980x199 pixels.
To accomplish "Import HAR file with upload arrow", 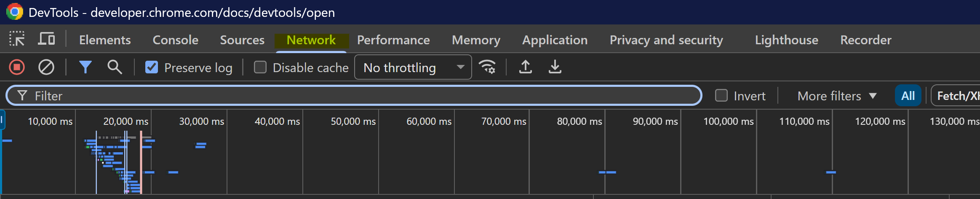I will click(x=525, y=67).
